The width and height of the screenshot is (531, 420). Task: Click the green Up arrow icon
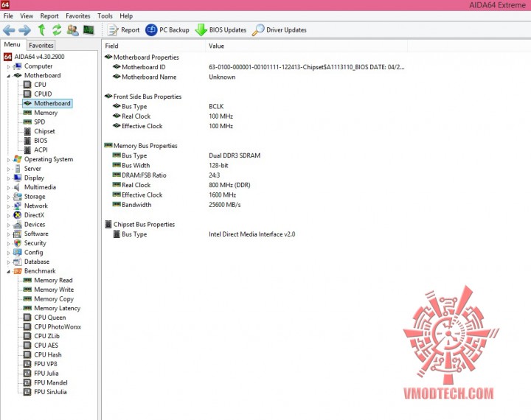coord(41,30)
